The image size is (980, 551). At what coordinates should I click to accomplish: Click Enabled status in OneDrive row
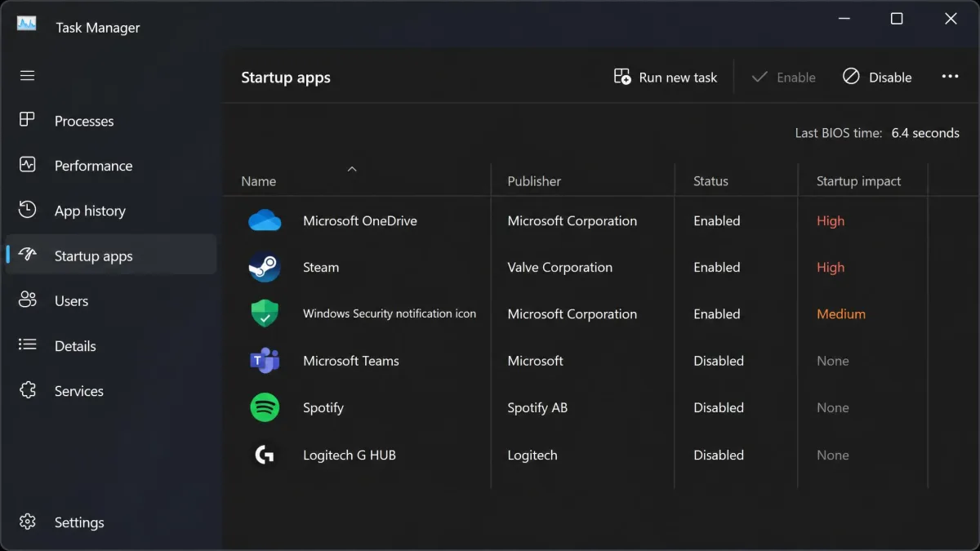tap(717, 220)
